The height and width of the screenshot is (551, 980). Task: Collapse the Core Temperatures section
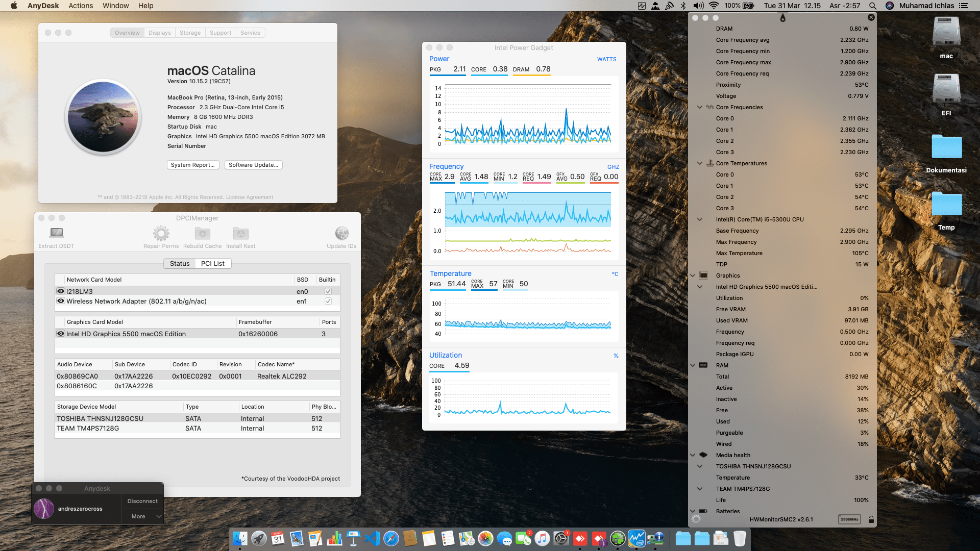tap(700, 163)
